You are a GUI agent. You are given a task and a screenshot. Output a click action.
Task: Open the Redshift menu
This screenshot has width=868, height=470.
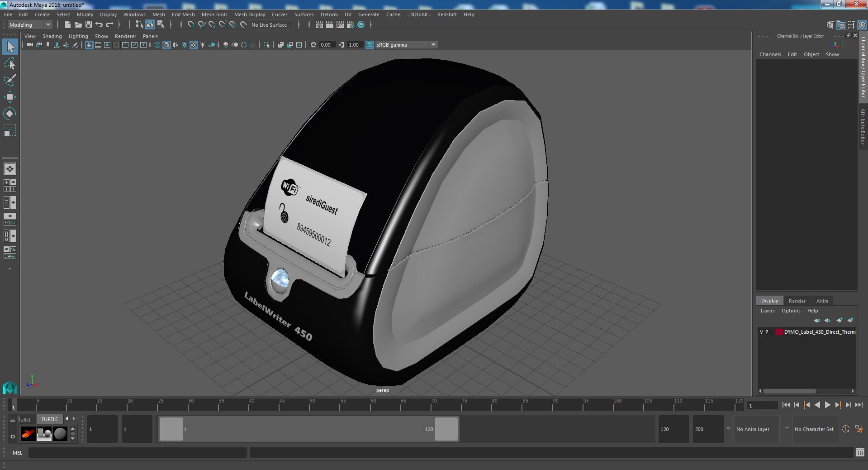(x=447, y=14)
